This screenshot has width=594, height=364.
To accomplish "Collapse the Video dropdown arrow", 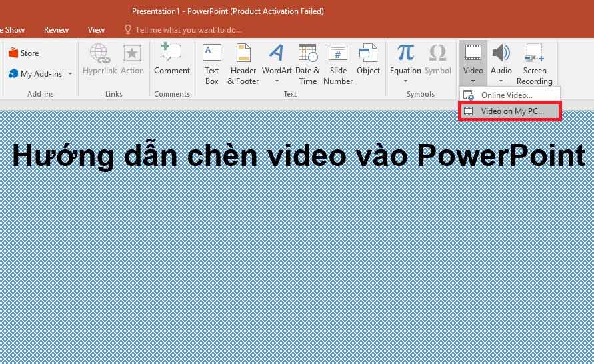I will coord(473,81).
